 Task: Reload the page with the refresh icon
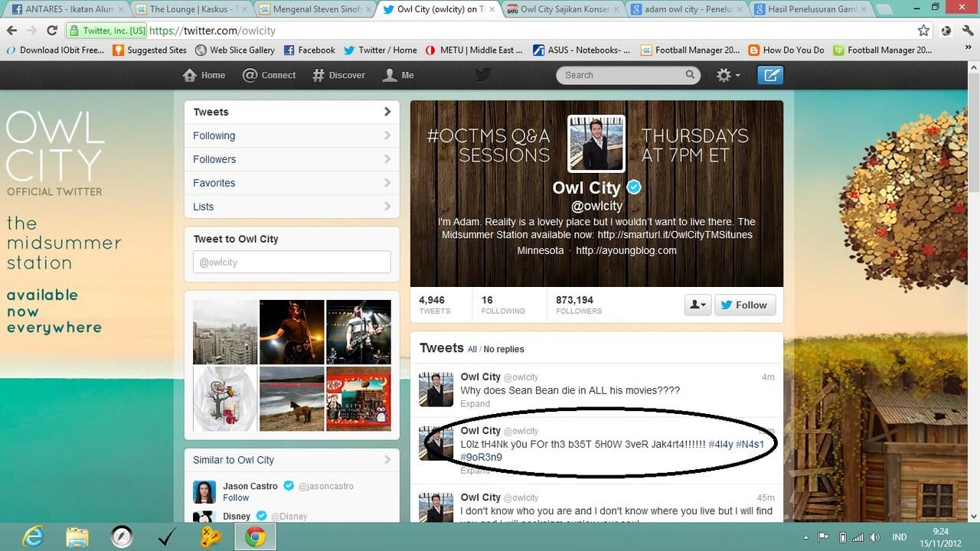point(52,31)
